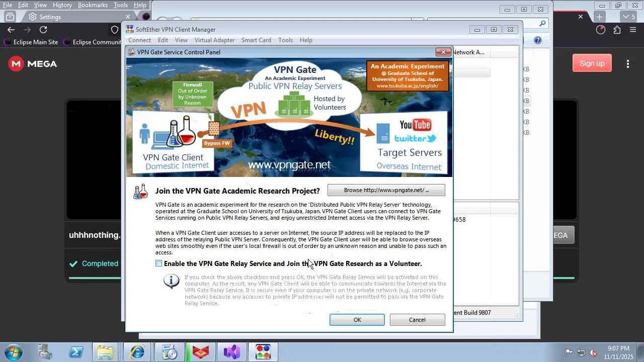This screenshot has width=644, height=362.
Task: Open the Smart Card menu
Action: pyautogui.click(x=256, y=40)
